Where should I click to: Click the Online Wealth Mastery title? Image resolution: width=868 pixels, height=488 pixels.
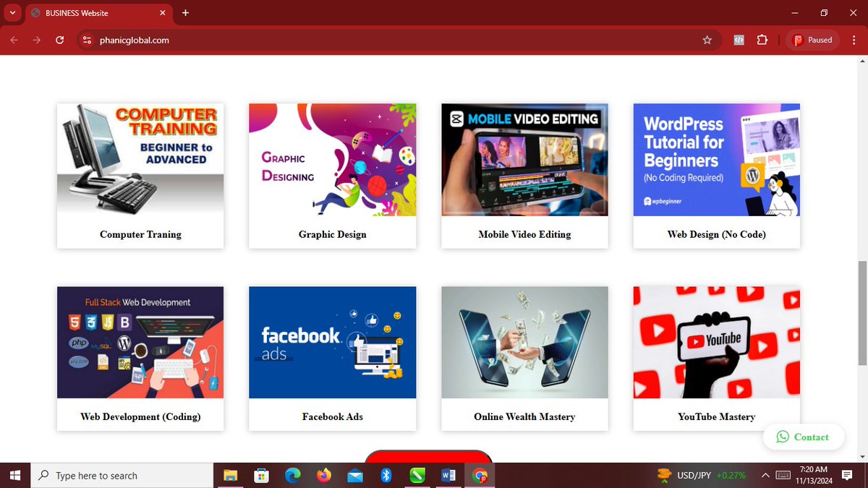tap(524, 416)
